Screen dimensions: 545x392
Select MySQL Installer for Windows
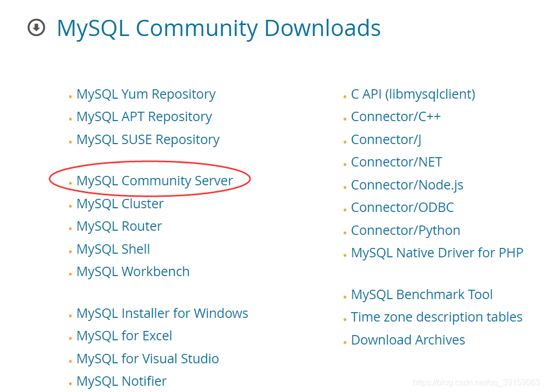(x=162, y=314)
